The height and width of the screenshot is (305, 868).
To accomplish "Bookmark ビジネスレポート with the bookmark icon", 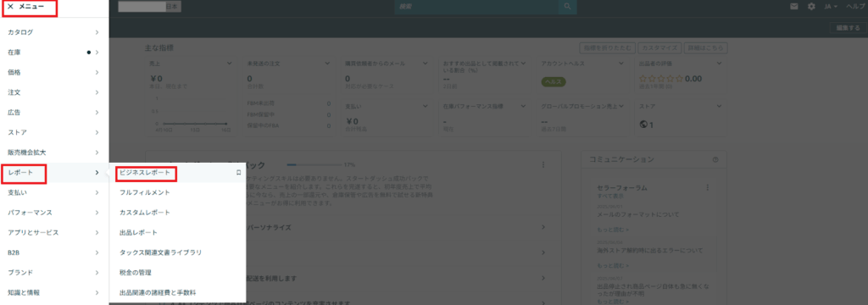I will pyautogui.click(x=238, y=173).
